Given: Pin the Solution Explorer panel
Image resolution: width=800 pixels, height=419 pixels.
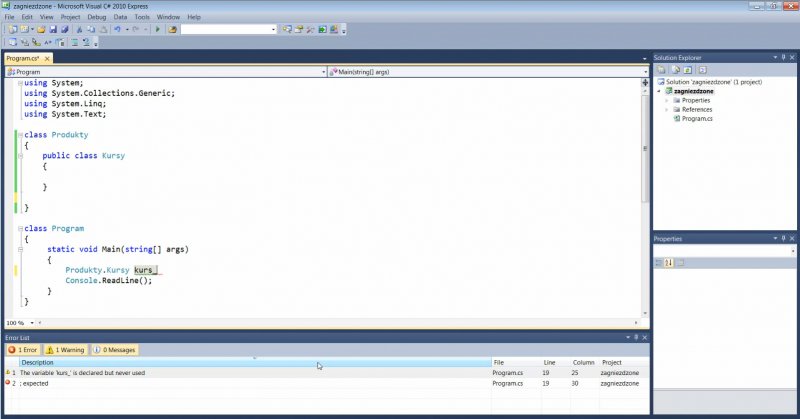Looking at the screenshot, I should 781,57.
